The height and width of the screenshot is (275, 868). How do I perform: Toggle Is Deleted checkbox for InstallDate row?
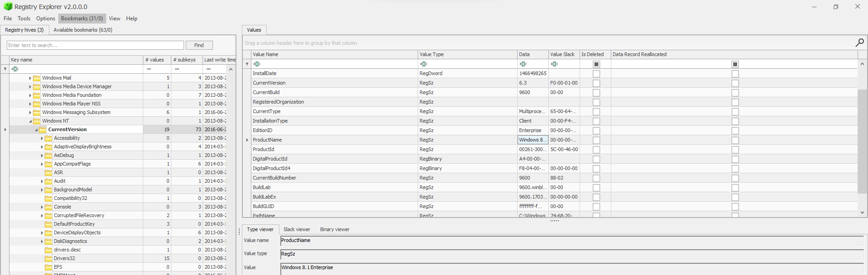596,74
